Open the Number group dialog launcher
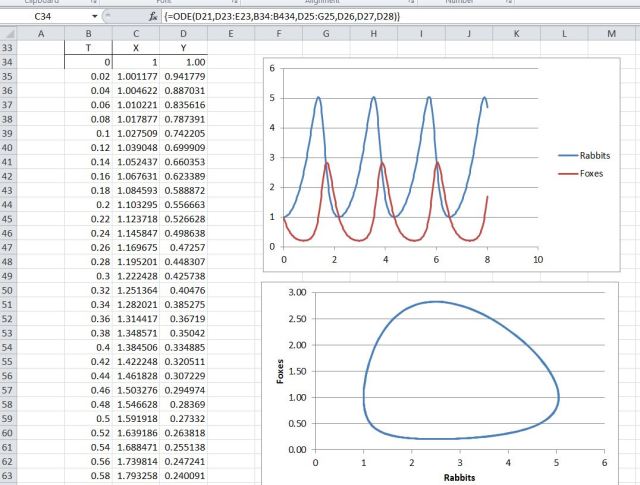This screenshot has width=640, height=485. pos(509,3)
